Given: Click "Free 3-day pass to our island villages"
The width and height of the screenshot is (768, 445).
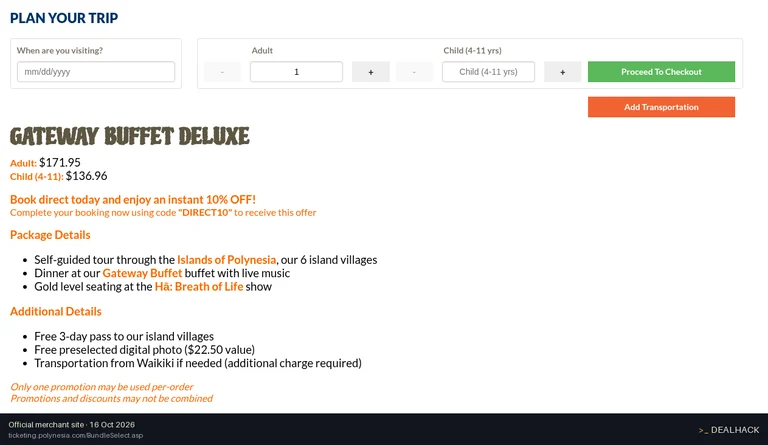Looking at the screenshot, I should (124, 336).
